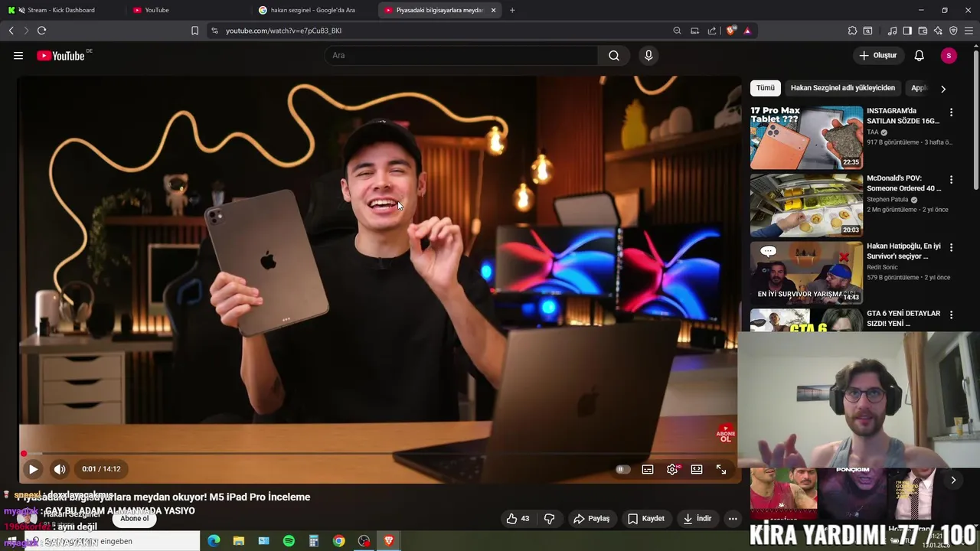Go to the YouTube home logo

tap(60, 55)
